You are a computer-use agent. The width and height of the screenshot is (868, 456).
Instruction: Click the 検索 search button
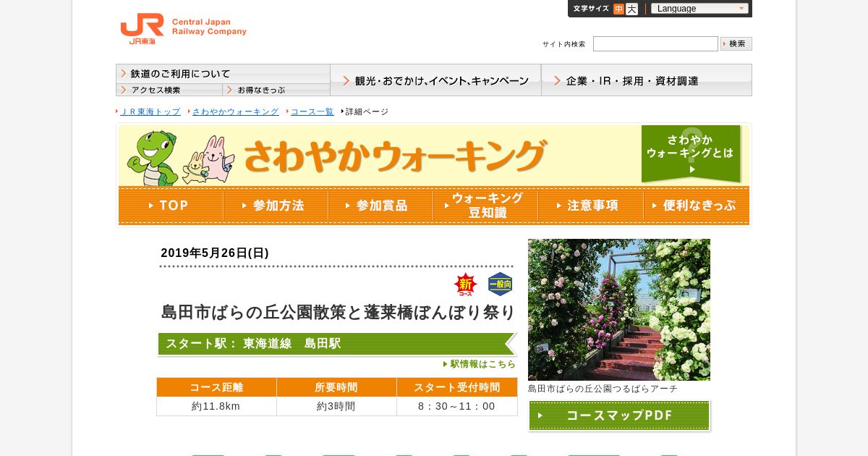[x=736, y=43]
